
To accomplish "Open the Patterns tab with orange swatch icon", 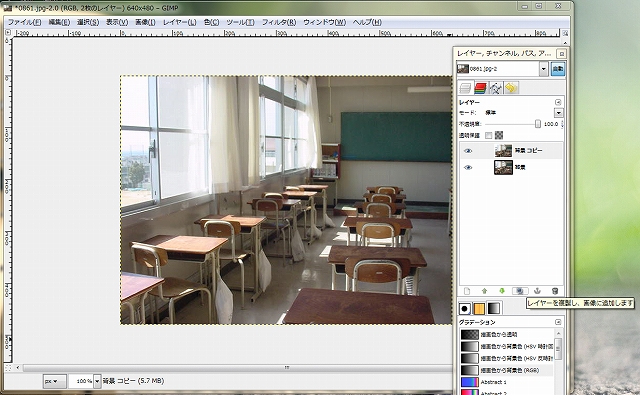I will click(479, 308).
